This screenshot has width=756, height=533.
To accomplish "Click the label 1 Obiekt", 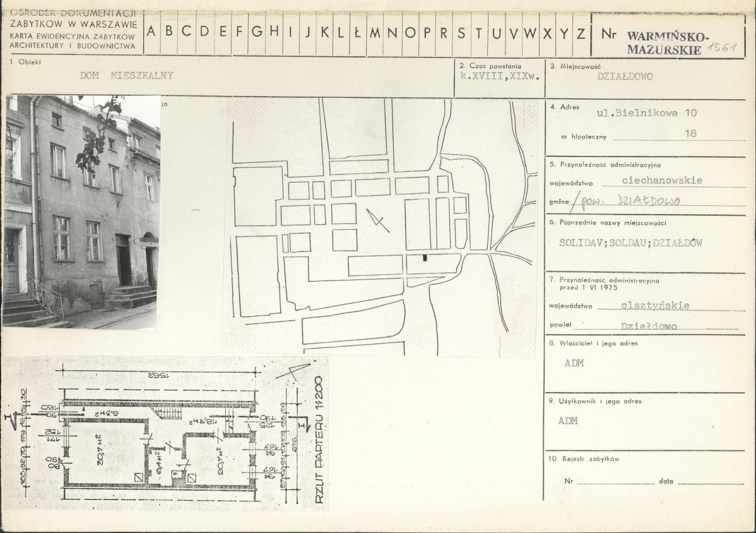I will 25,62.
